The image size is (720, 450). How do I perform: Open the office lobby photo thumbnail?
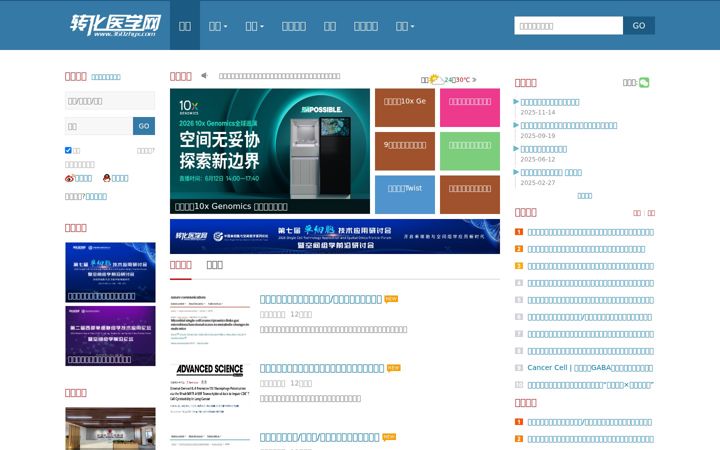coord(110,428)
